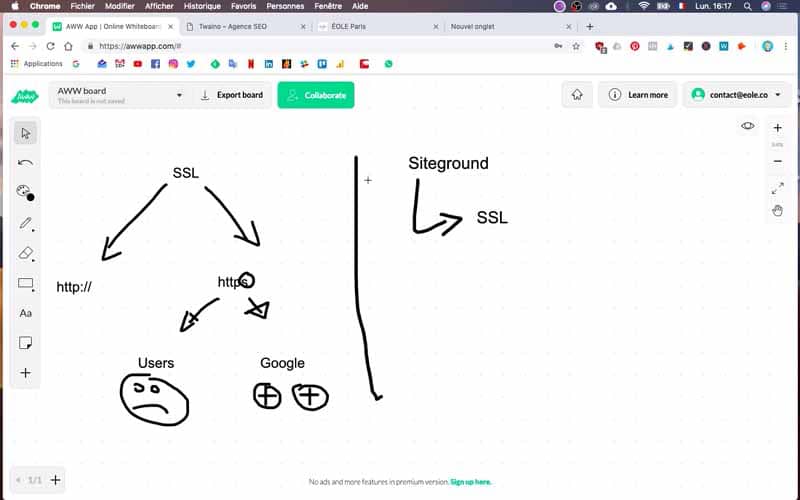Click the Pinterest extension icon
Screen dimensions: 800x500
pyautogui.click(x=634, y=46)
